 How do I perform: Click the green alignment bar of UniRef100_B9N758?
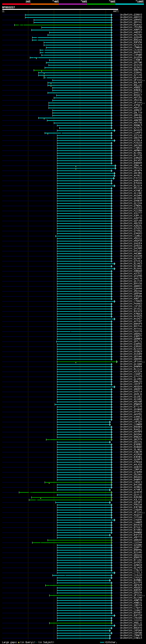pos(73,70)
